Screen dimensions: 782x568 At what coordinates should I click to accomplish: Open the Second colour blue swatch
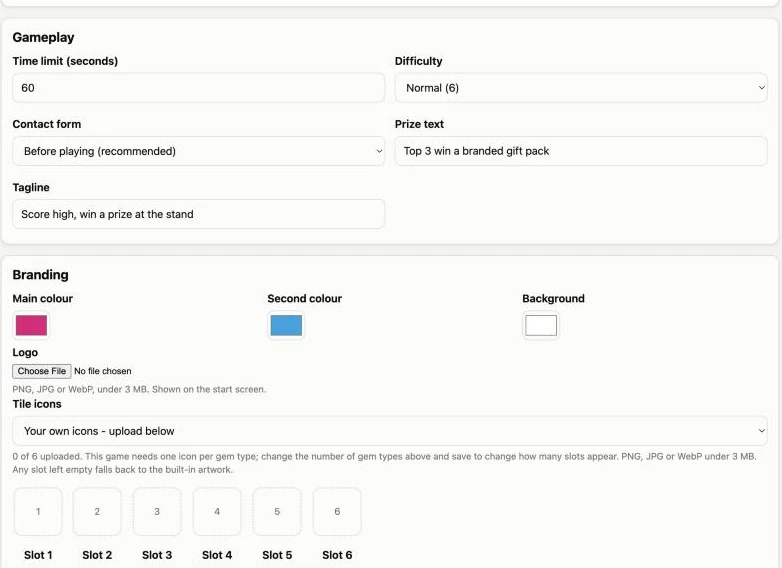(x=286, y=325)
